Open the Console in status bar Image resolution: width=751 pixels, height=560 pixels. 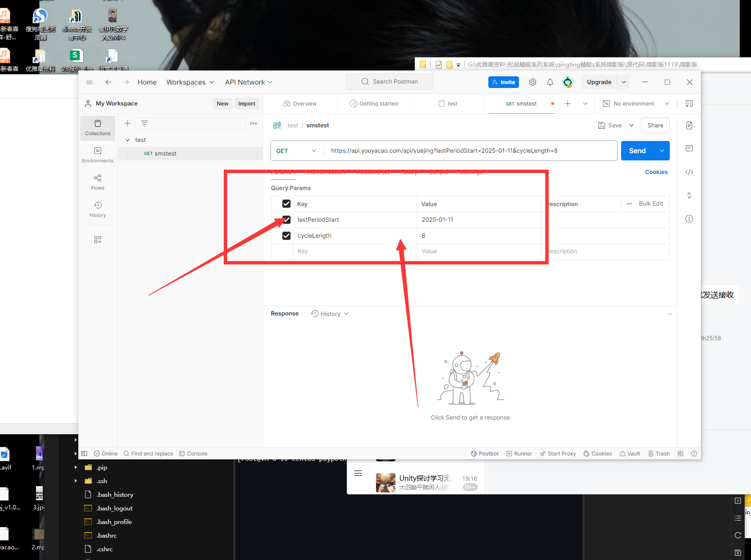(x=193, y=454)
